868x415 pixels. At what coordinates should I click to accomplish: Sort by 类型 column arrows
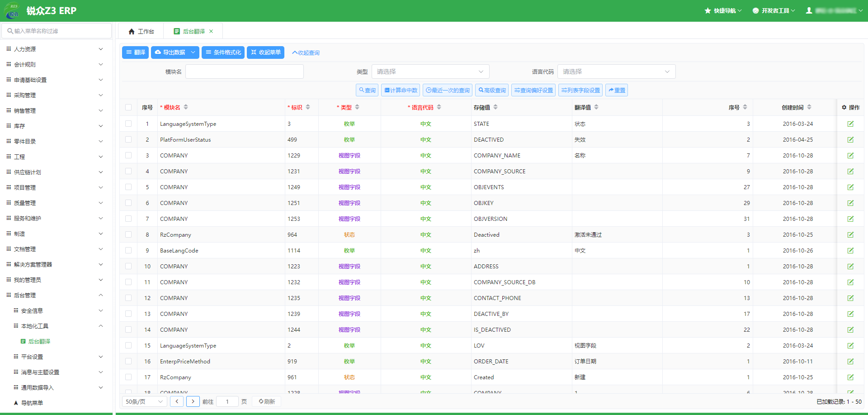click(x=357, y=107)
